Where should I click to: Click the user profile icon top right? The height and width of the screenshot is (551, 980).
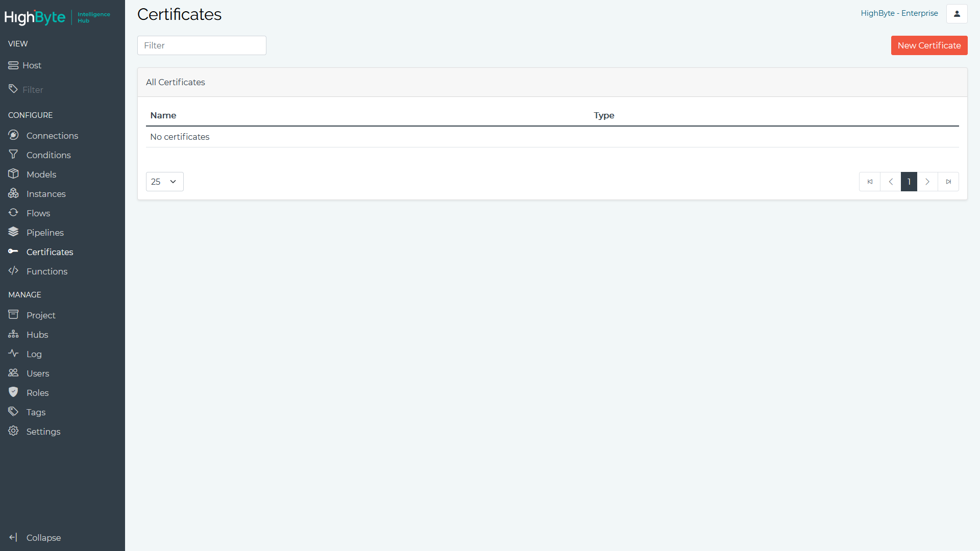(x=957, y=13)
